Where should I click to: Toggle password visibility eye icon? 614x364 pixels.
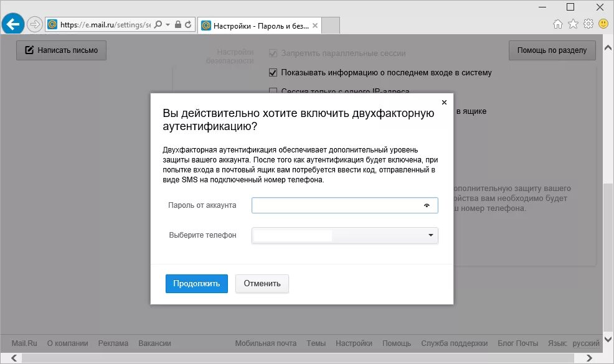[x=427, y=205]
